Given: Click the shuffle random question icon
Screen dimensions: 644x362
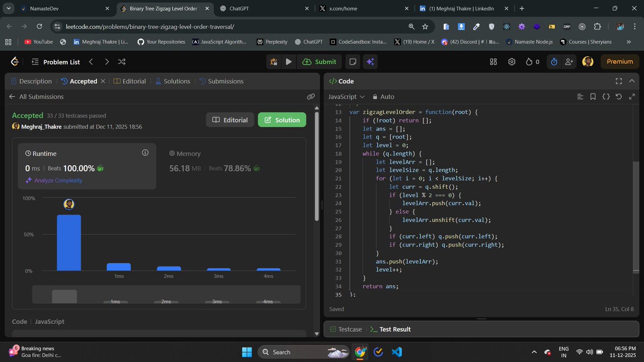Looking at the screenshot, I should coord(122,62).
